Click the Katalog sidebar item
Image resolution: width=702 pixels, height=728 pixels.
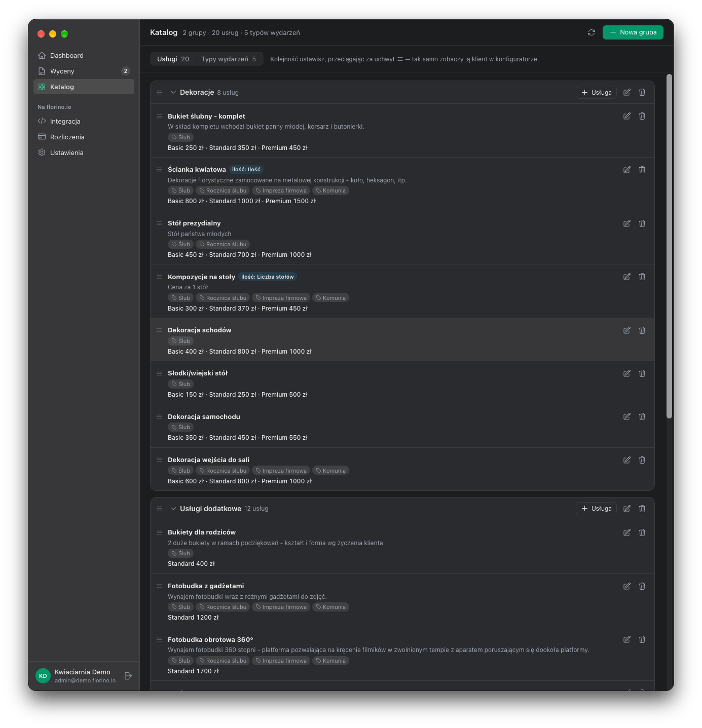tap(84, 87)
